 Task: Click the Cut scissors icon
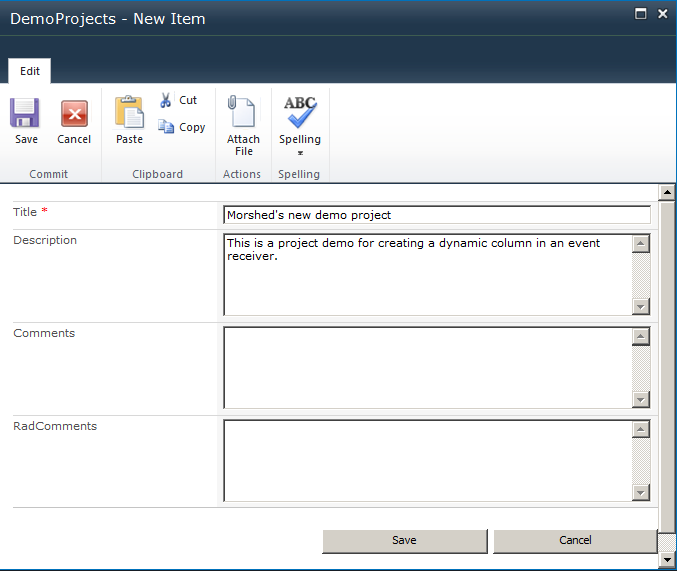tap(166, 100)
